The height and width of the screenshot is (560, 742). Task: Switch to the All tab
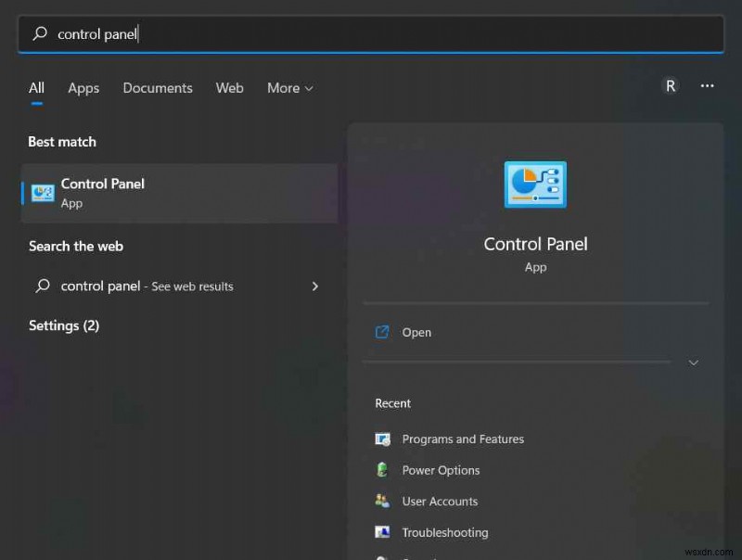pos(36,88)
